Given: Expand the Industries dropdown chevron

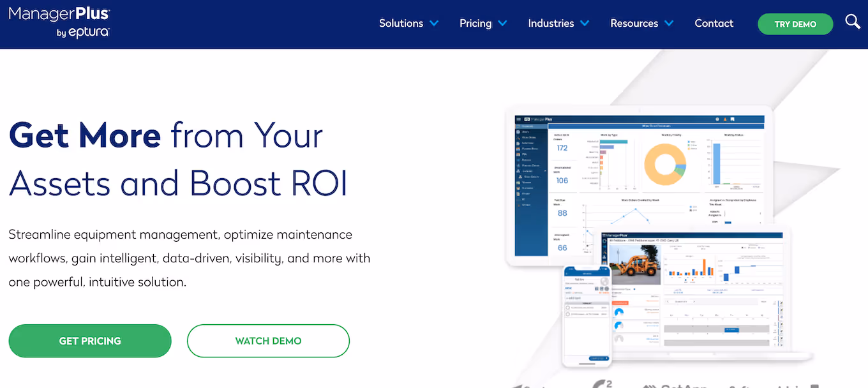Looking at the screenshot, I should click(x=584, y=24).
